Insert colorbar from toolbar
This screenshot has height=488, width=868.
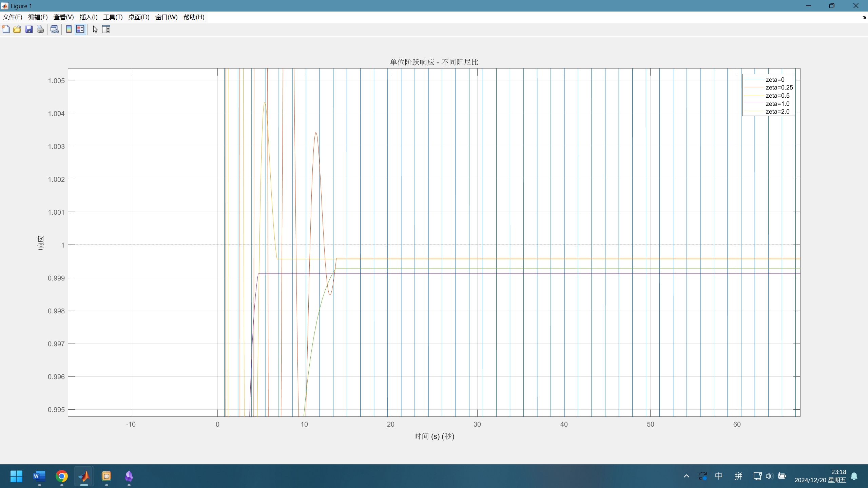click(x=69, y=30)
